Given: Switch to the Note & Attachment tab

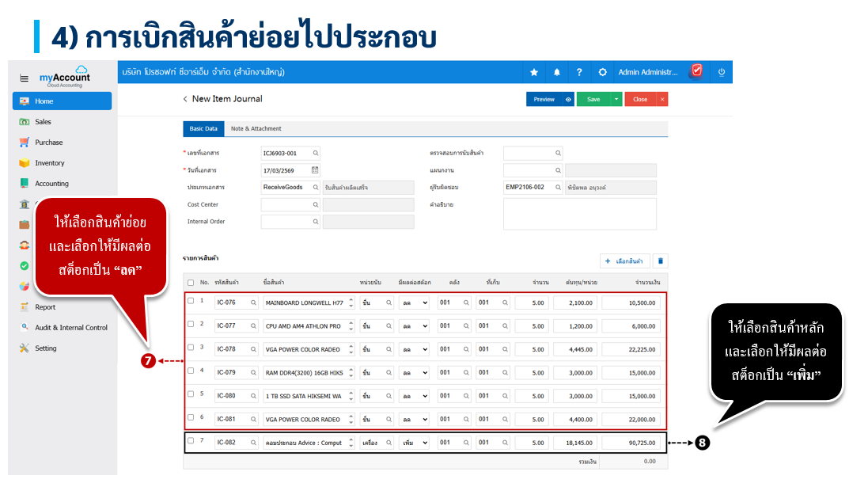Looking at the screenshot, I should [256, 128].
